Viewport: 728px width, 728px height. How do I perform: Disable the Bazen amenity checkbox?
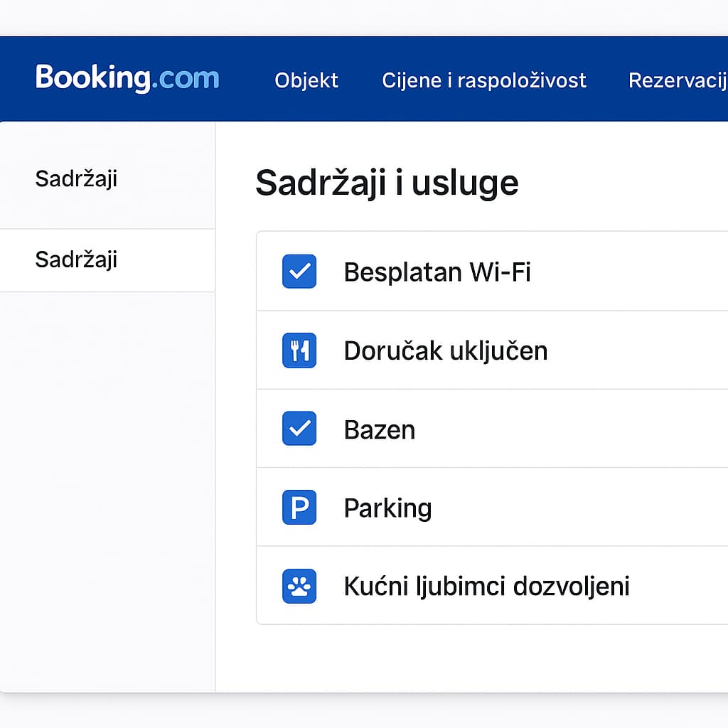[299, 429]
